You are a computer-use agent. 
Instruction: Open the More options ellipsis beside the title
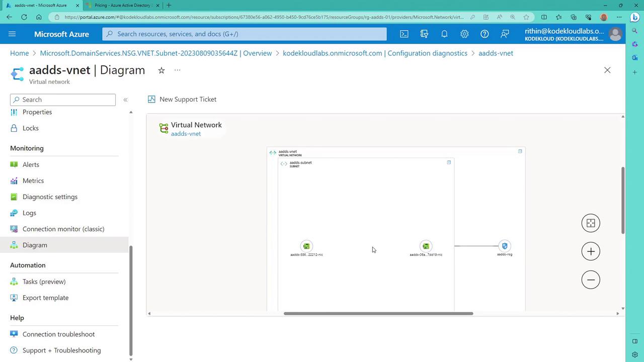pyautogui.click(x=177, y=70)
